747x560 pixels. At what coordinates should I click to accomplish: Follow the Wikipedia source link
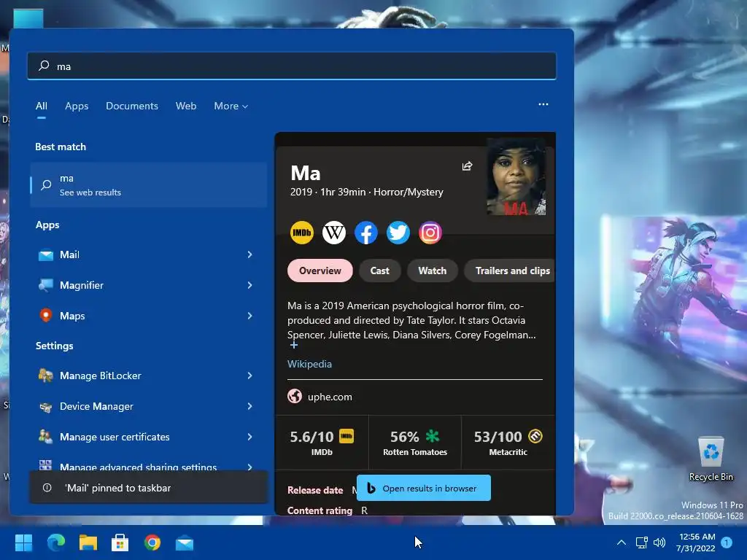pyautogui.click(x=309, y=364)
